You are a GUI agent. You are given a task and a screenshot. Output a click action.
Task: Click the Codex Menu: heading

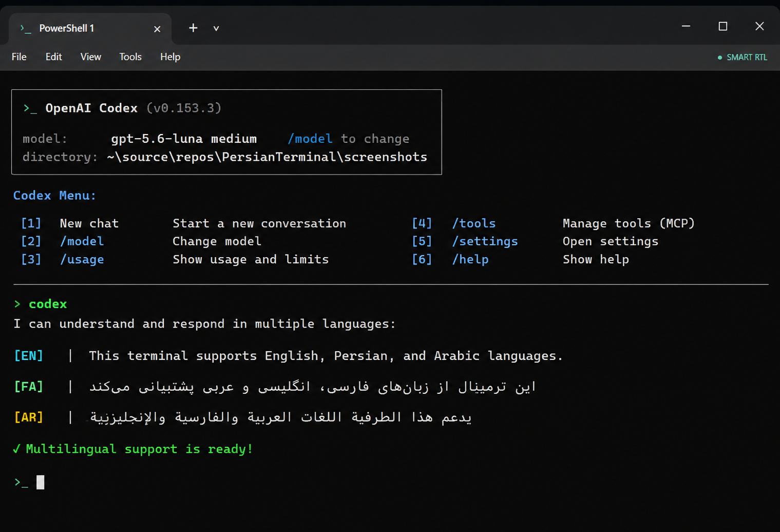54,196
